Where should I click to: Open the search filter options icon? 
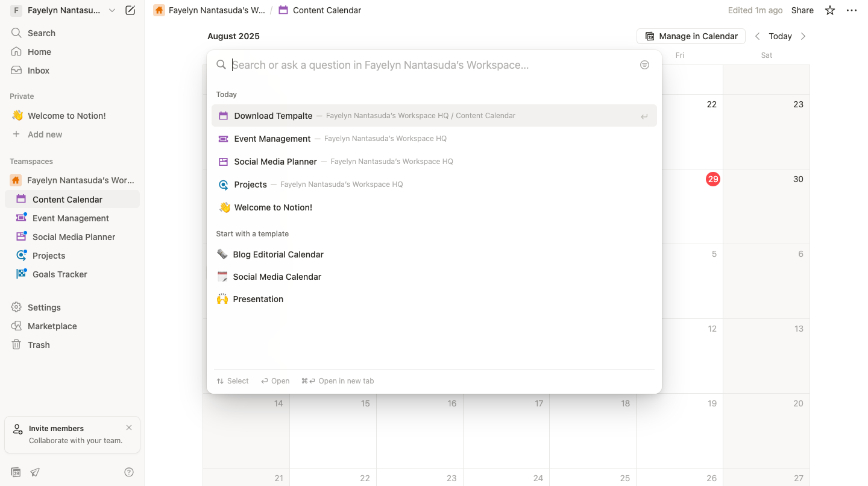pos(644,65)
